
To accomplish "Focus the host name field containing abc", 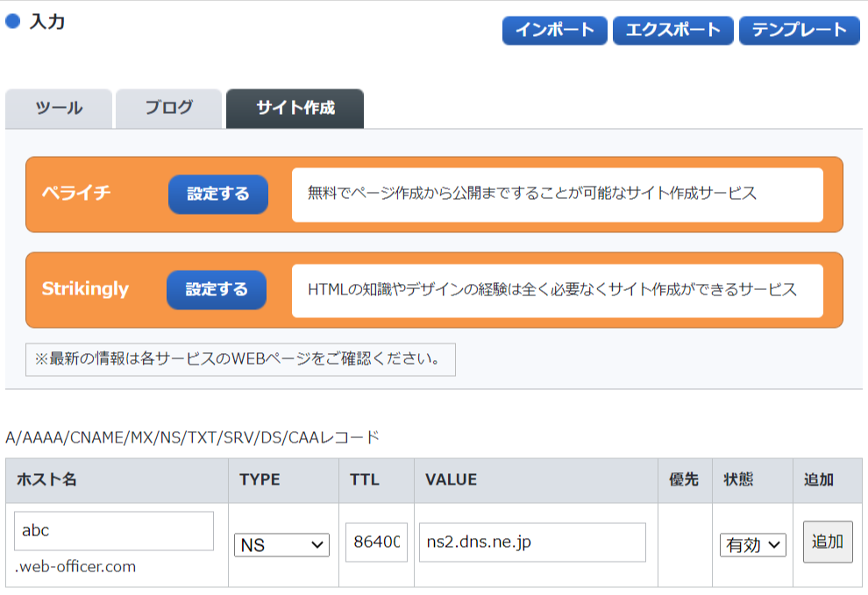I will point(113,531).
